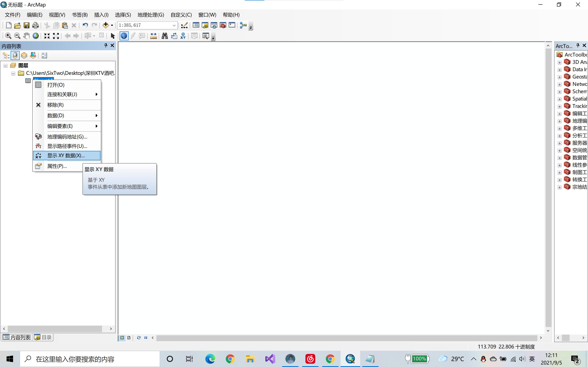Expand the Spatial toolbox node
This screenshot has height=367, width=588.
click(x=559, y=99)
